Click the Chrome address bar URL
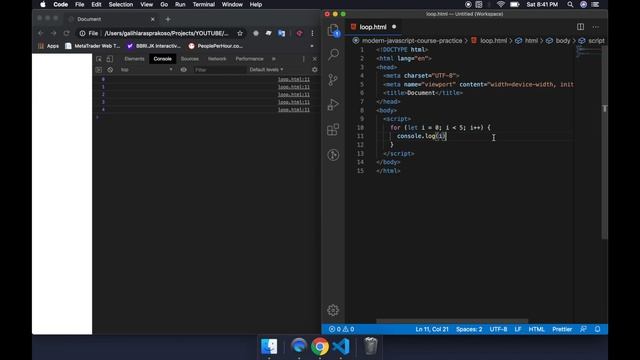The width and height of the screenshot is (640, 360). [x=166, y=33]
